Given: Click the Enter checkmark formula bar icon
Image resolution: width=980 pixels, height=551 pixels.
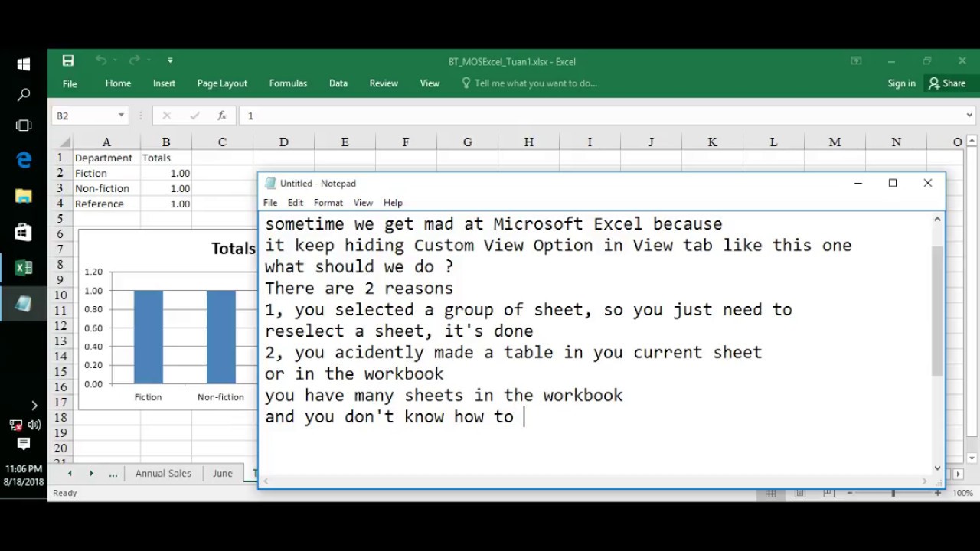Looking at the screenshot, I should pos(194,116).
